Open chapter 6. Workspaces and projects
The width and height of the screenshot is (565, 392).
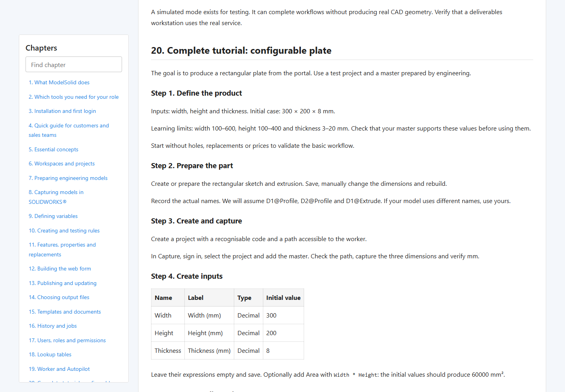[x=62, y=163]
